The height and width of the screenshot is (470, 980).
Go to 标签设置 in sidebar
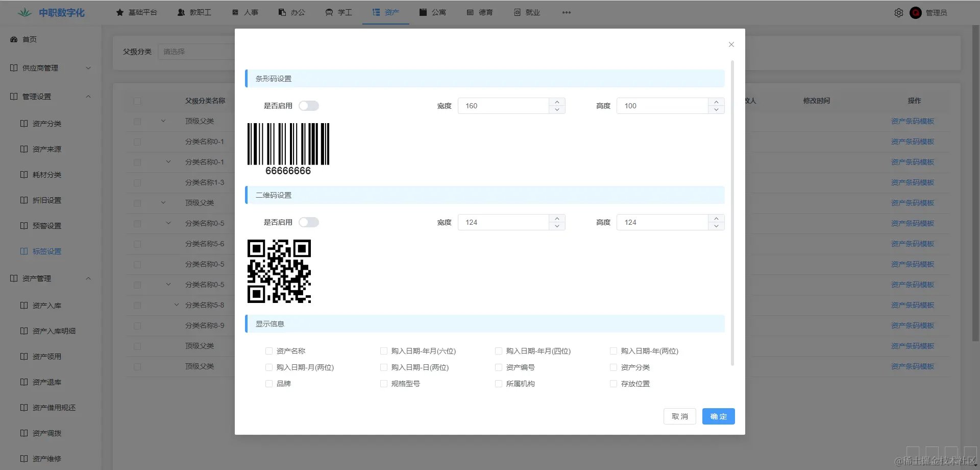coord(47,251)
